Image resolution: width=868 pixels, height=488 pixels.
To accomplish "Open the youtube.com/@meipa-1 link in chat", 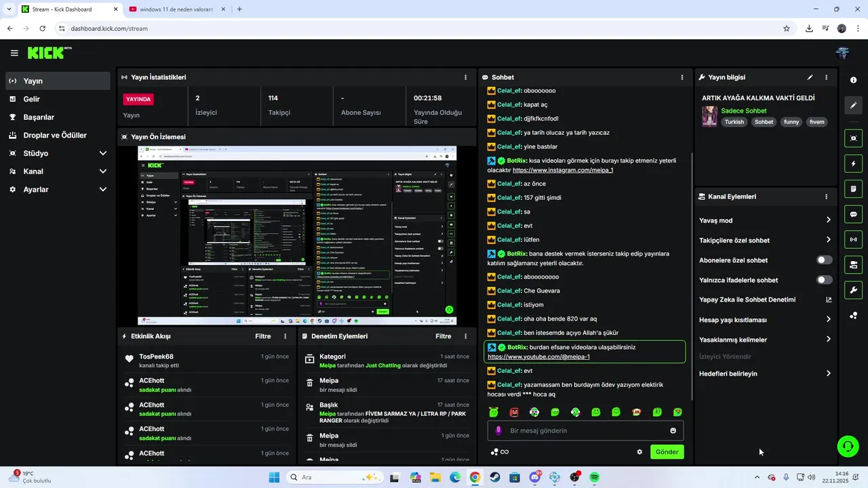I will (x=538, y=357).
